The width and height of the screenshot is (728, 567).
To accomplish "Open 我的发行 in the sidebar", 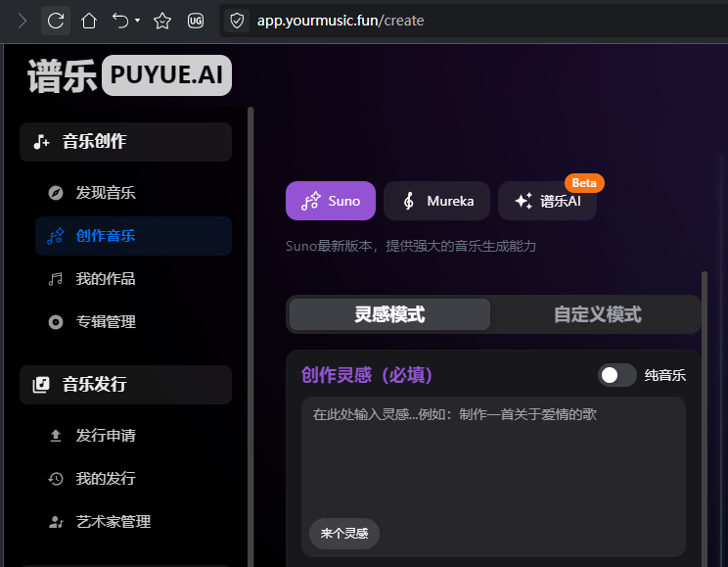I will [x=133, y=478].
